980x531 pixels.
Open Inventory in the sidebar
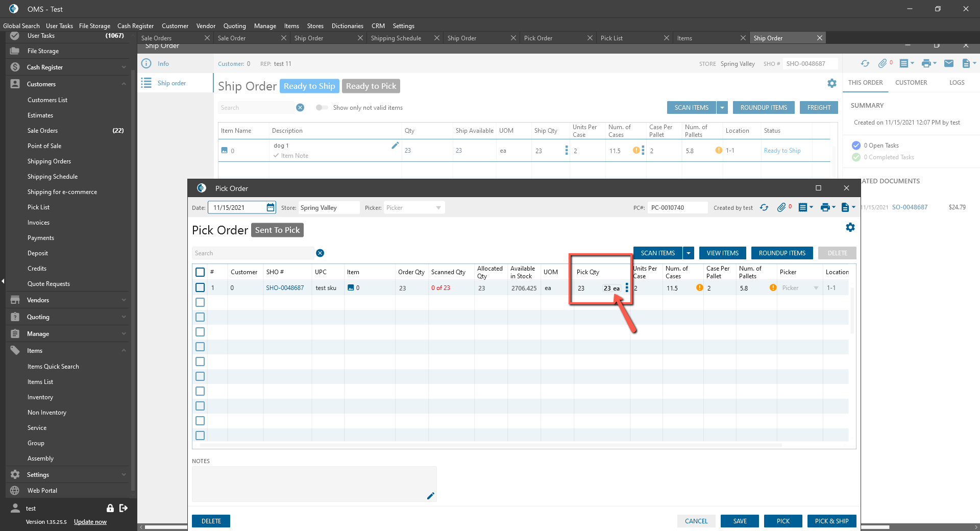40,397
